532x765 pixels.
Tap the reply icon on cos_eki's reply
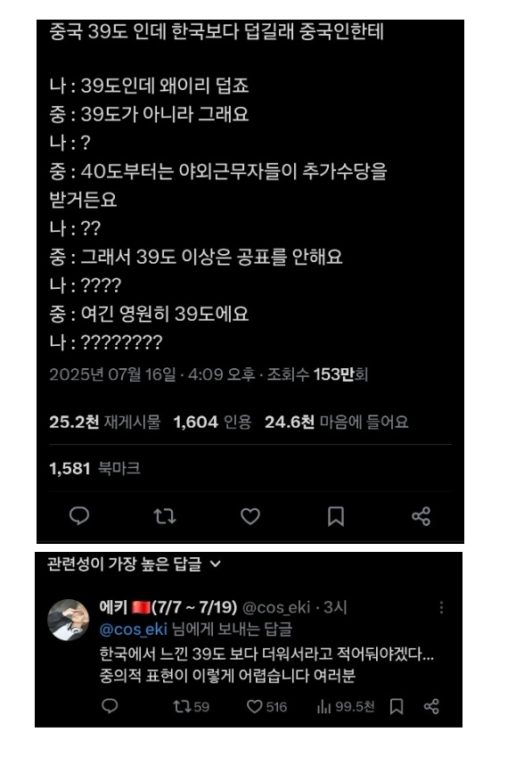pos(110,706)
